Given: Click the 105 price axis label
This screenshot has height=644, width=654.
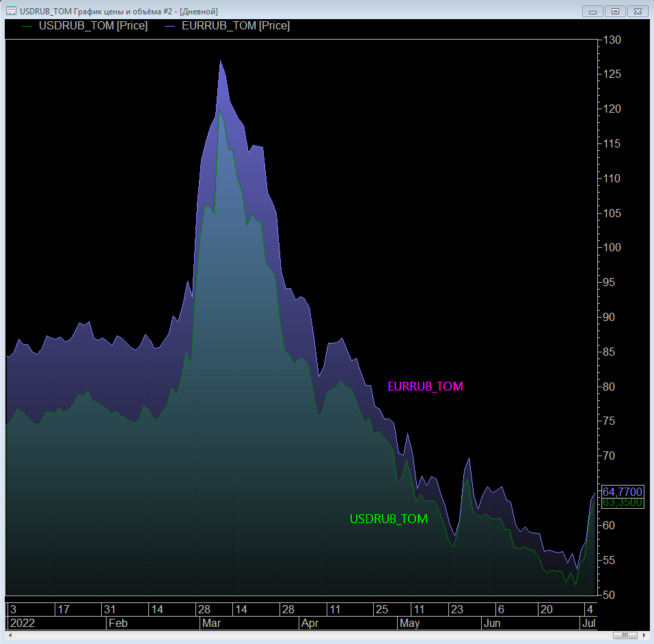Looking at the screenshot, I should (x=612, y=214).
